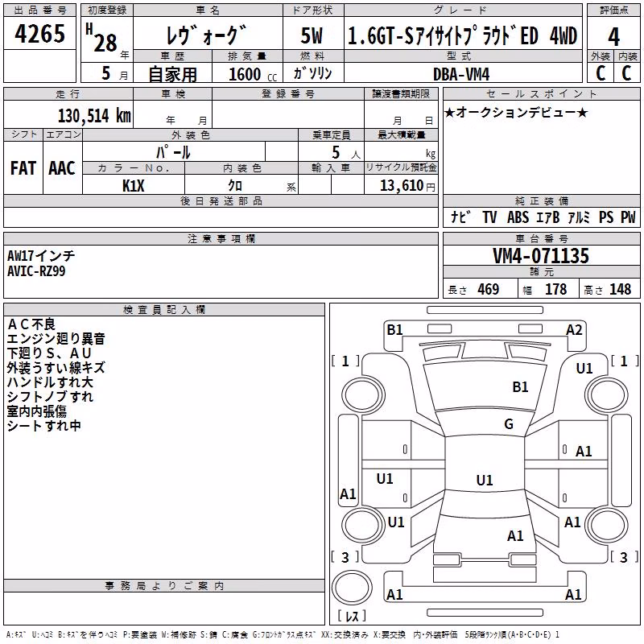The image size is (644, 644).
Task: Select lot number 4265
Action: pyautogui.click(x=39, y=33)
